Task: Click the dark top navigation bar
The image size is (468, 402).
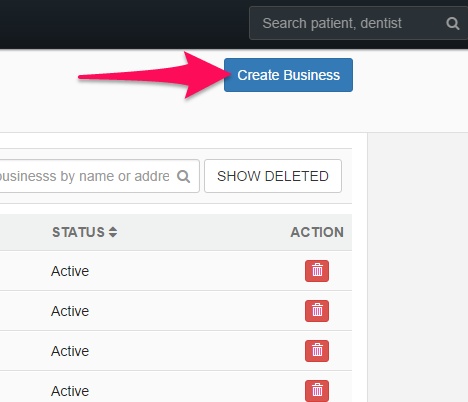Action: click(x=123, y=24)
